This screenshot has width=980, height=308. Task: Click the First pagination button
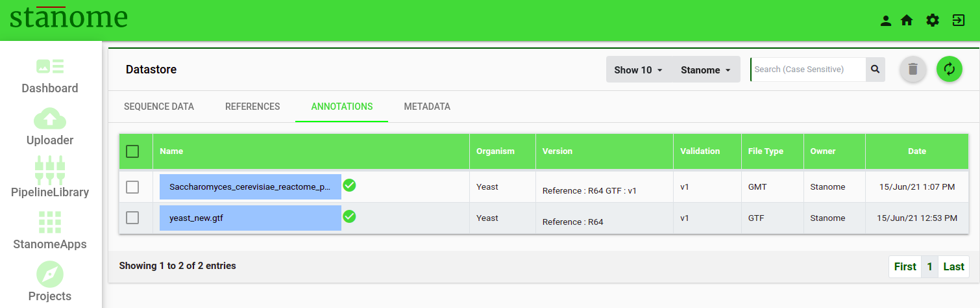pyautogui.click(x=905, y=266)
